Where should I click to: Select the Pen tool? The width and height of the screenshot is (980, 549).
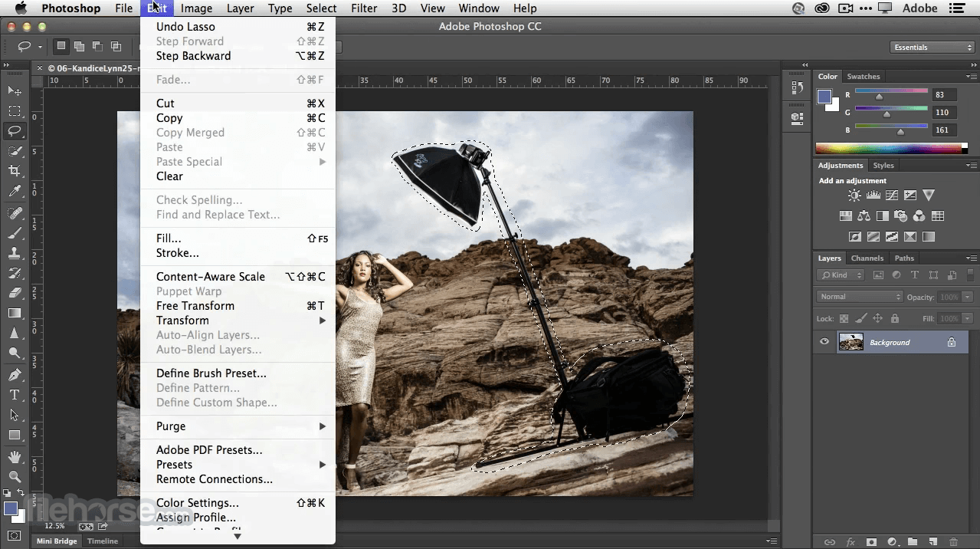[x=15, y=375]
